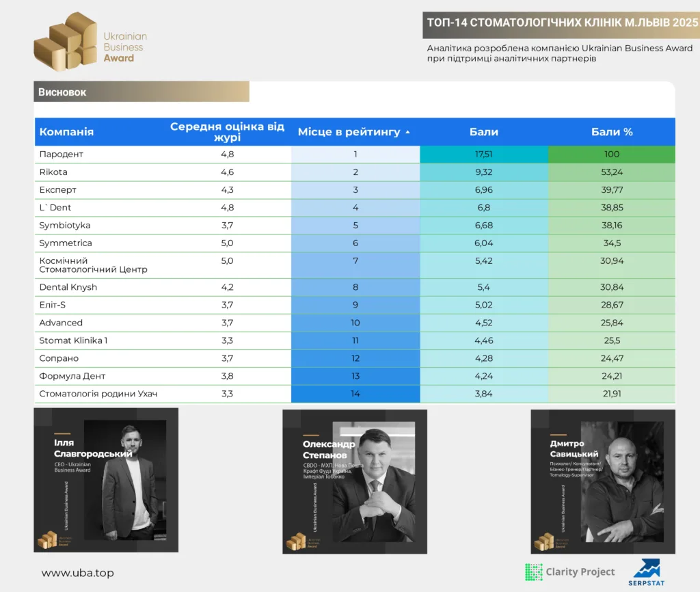Sort the table by the Компанія column header
This screenshot has height=592, width=700.
pos(66,132)
